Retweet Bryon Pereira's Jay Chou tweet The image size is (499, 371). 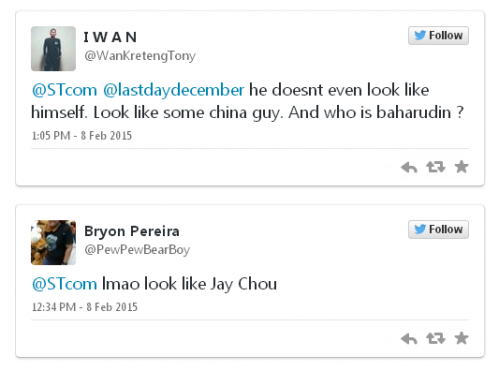436,339
